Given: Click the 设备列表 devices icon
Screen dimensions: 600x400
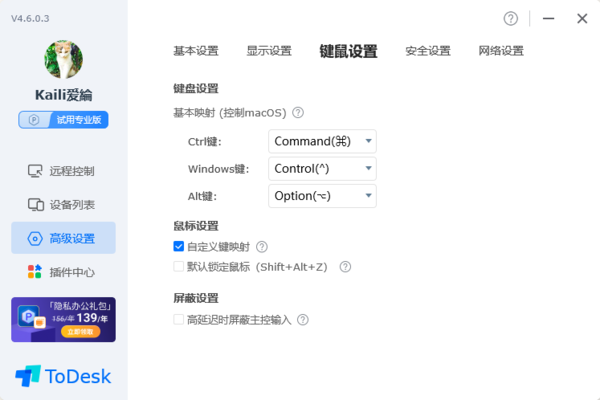Looking at the screenshot, I should 36,205.
